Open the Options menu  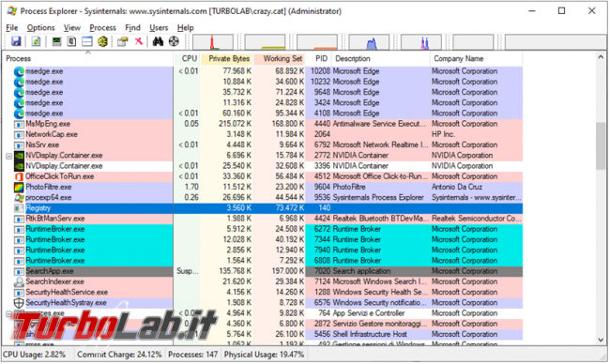pos(41,27)
